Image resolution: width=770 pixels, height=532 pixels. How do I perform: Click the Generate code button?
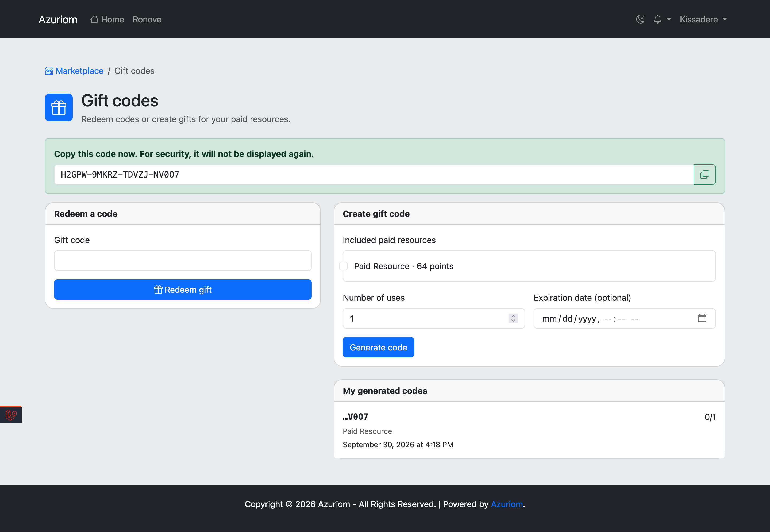[378, 347]
